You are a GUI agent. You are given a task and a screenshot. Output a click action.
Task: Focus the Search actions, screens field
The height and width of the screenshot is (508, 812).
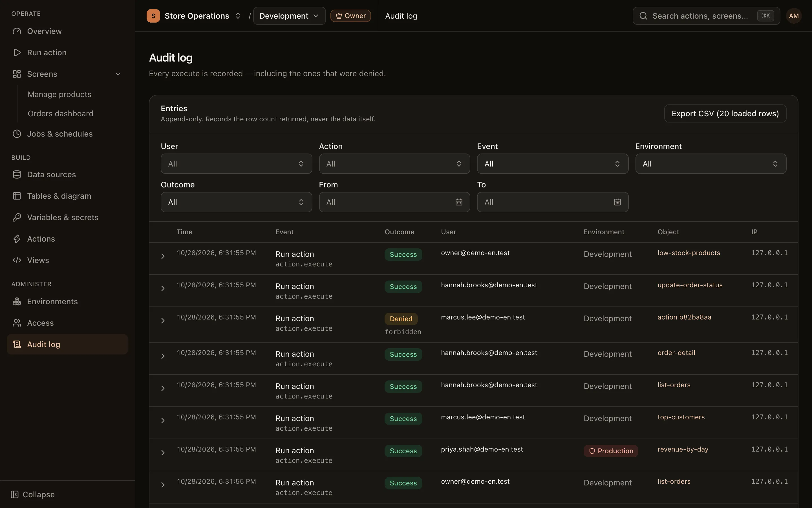click(x=706, y=16)
